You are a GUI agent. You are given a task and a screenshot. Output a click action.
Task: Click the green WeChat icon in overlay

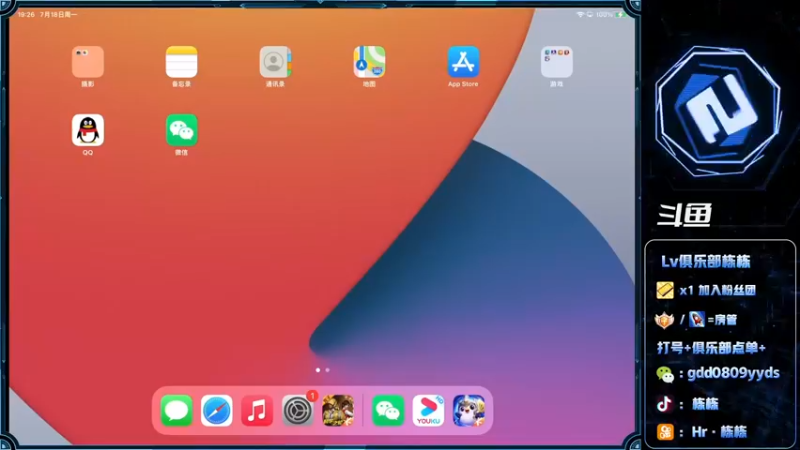[665, 374]
